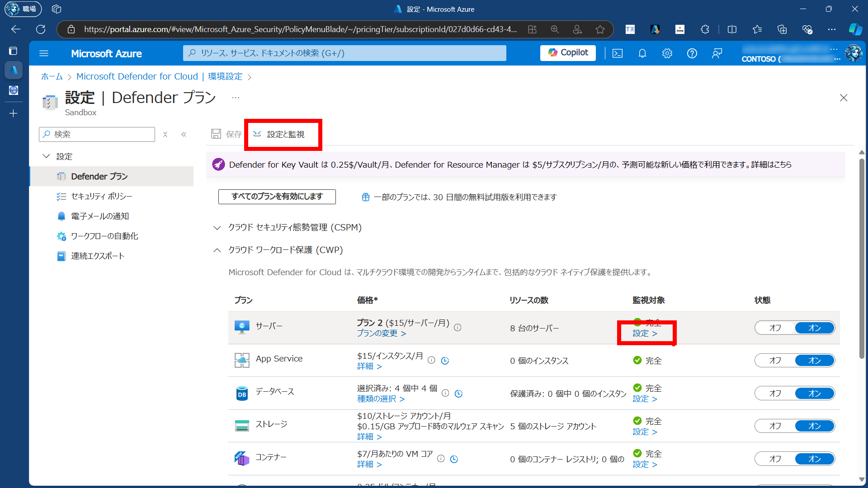The image size is (868, 488).
Task: Select Defender プラン in the left menu
Action: [112, 176]
